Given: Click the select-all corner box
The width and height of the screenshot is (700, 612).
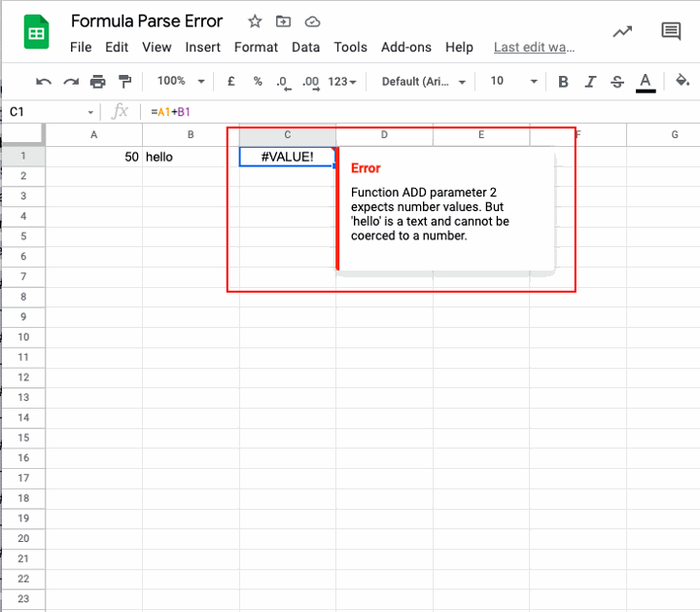Looking at the screenshot, I should pyautogui.click(x=23, y=134).
